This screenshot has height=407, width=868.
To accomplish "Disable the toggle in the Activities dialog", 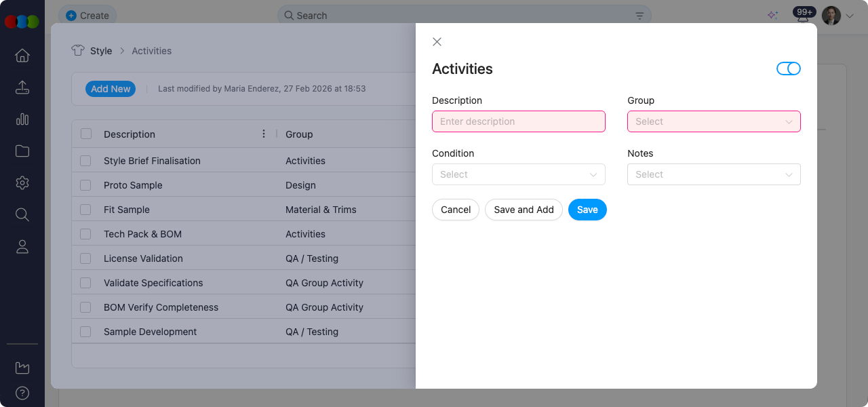I will click(x=789, y=69).
